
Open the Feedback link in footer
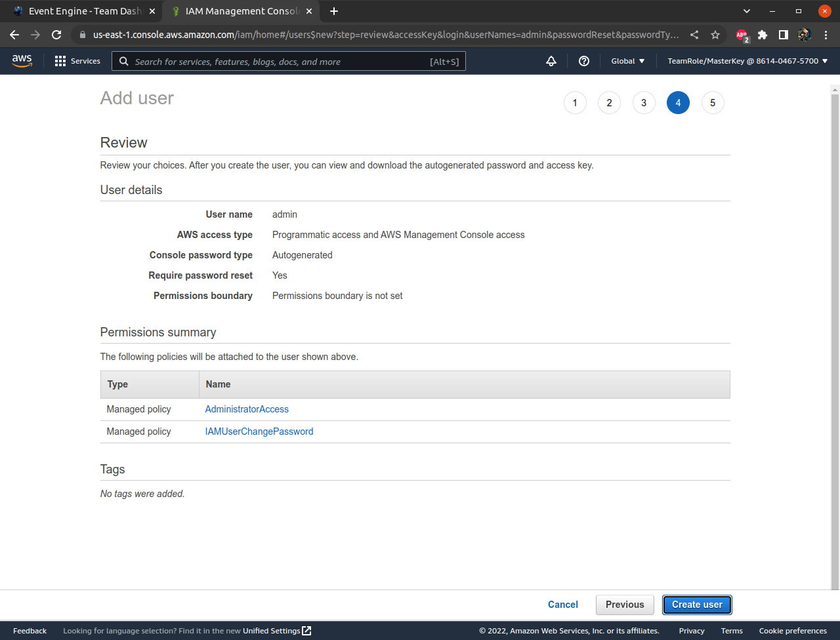30,631
